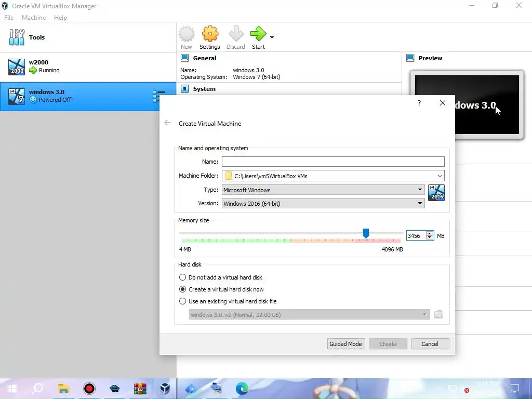Open the Windows Start menu

(x=12, y=389)
